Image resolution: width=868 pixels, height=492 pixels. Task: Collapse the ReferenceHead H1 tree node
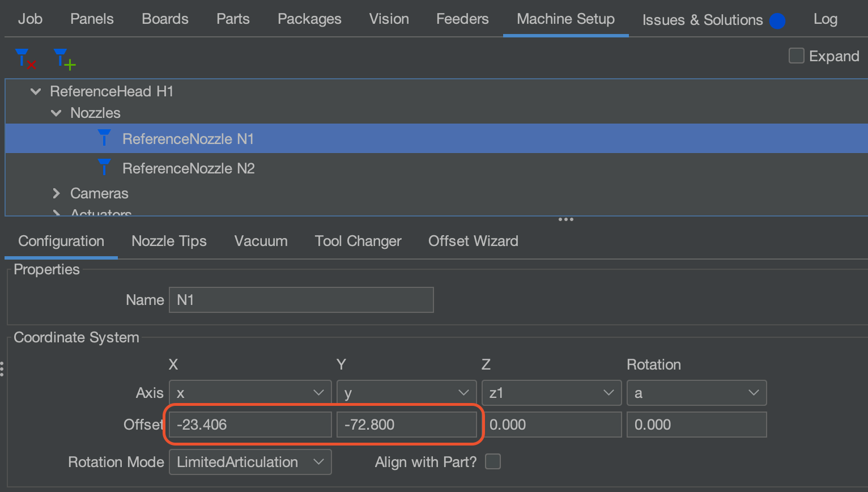(x=36, y=91)
